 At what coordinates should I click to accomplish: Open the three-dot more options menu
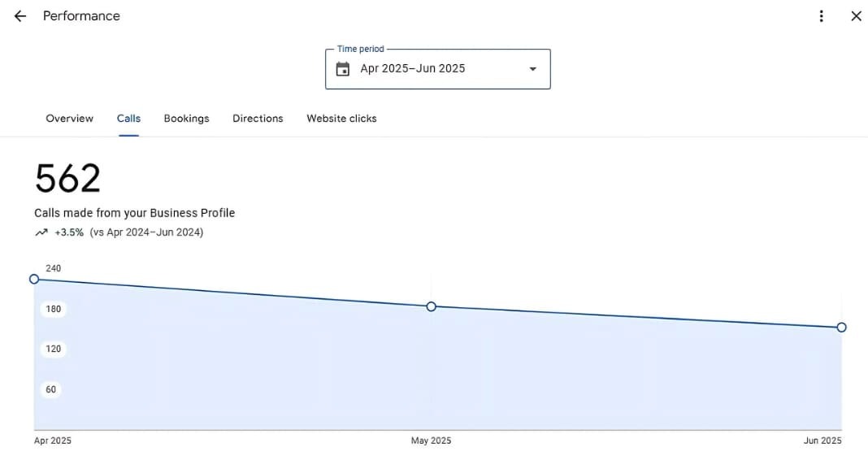tap(822, 16)
